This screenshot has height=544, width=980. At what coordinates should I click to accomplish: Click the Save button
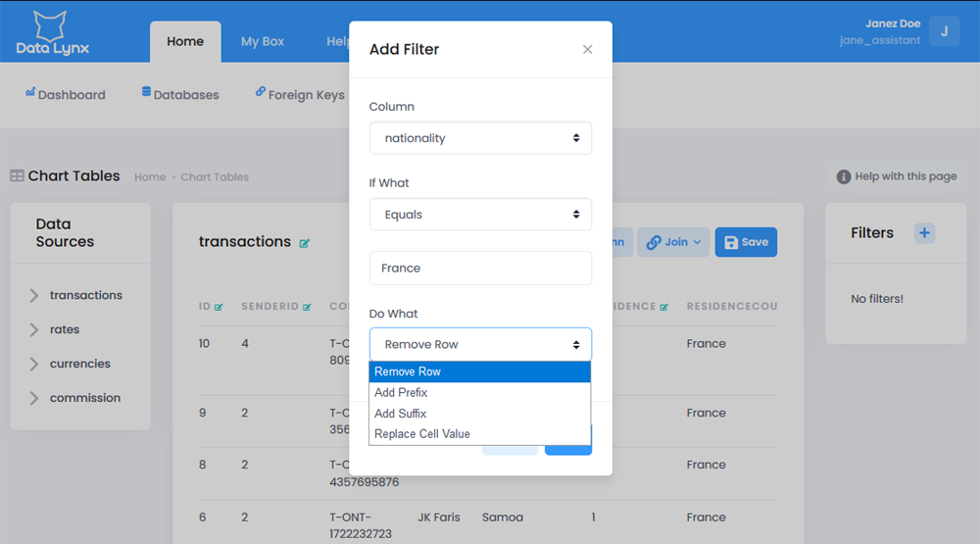click(746, 242)
